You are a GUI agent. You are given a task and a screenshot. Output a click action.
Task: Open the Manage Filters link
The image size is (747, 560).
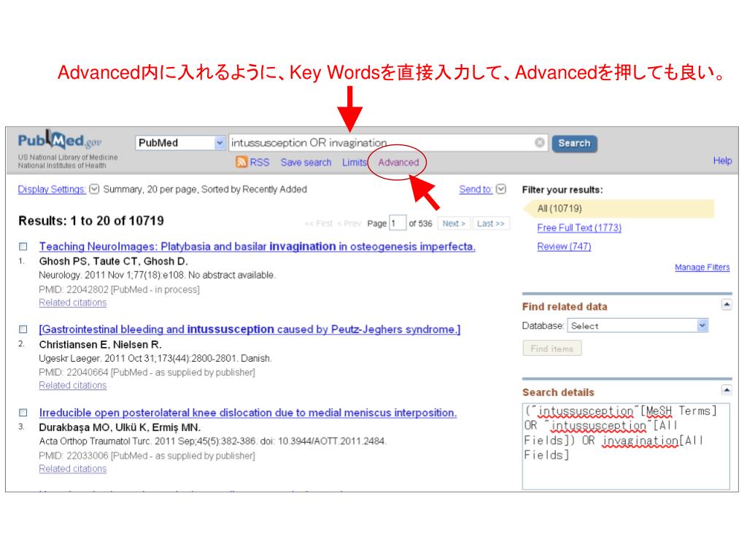(703, 268)
